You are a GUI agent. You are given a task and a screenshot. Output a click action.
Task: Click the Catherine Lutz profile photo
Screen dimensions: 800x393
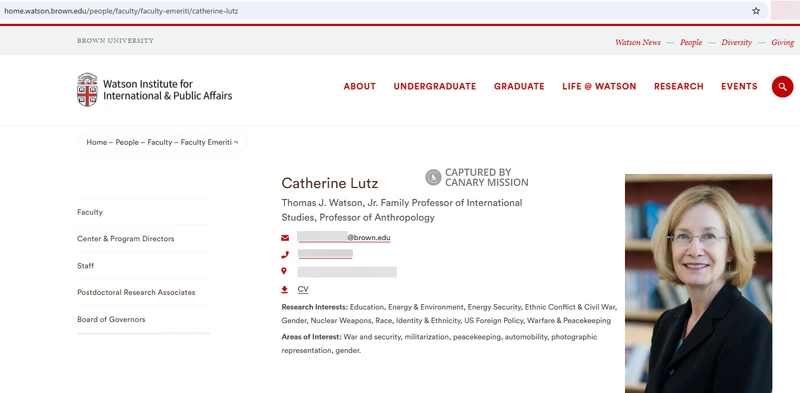698,283
